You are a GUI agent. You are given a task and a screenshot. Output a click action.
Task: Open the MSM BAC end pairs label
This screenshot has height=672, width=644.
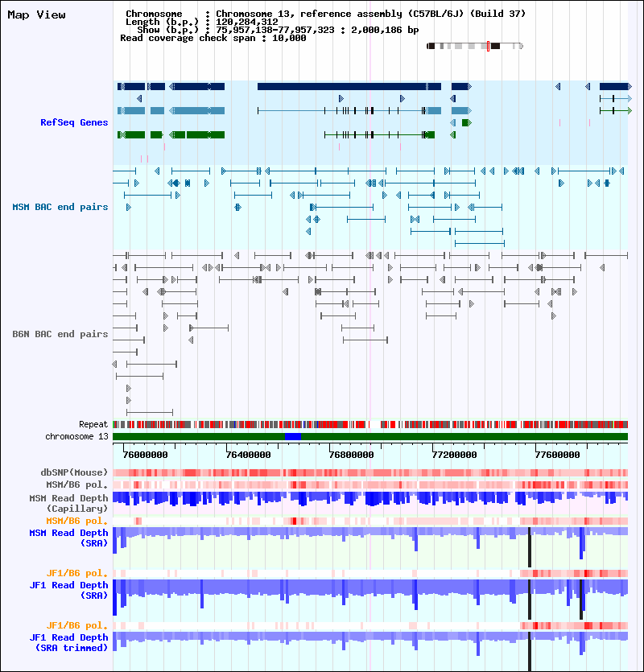(x=60, y=207)
